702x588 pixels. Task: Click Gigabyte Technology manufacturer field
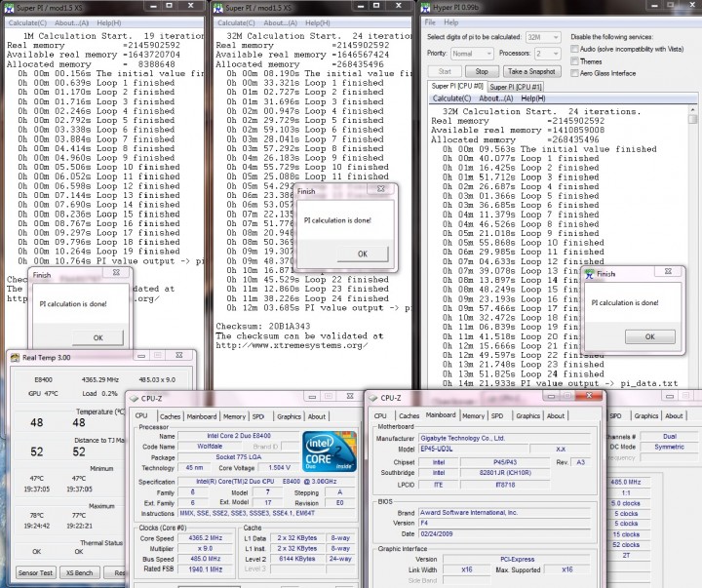click(504, 439)
